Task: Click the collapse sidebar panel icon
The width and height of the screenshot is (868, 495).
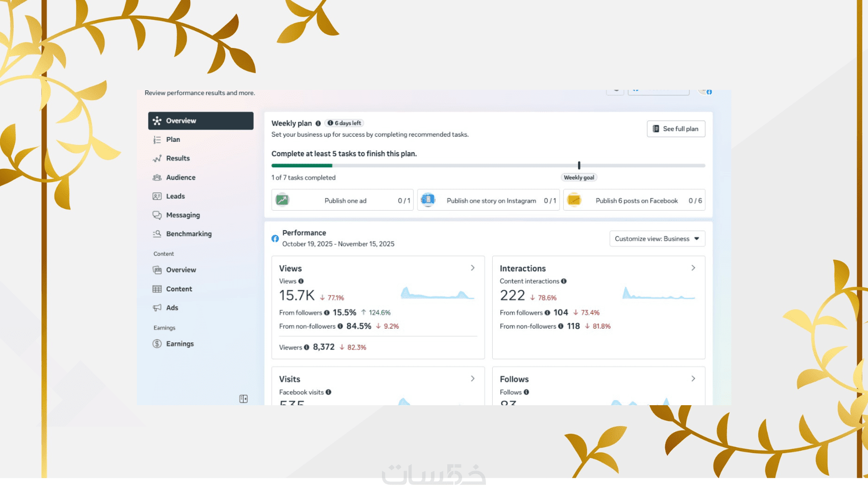Action: click(x=244, y=399)
